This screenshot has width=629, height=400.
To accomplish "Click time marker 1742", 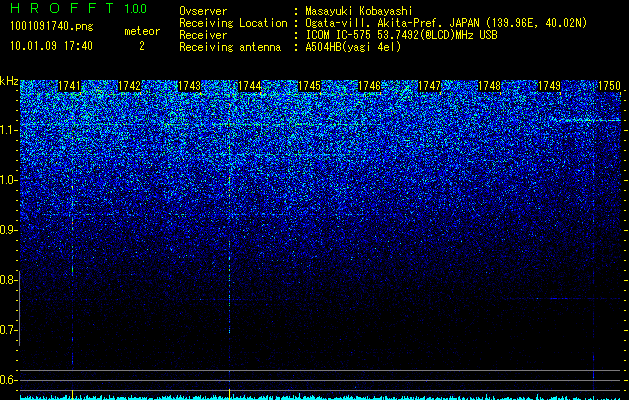I will click(130, 86).
